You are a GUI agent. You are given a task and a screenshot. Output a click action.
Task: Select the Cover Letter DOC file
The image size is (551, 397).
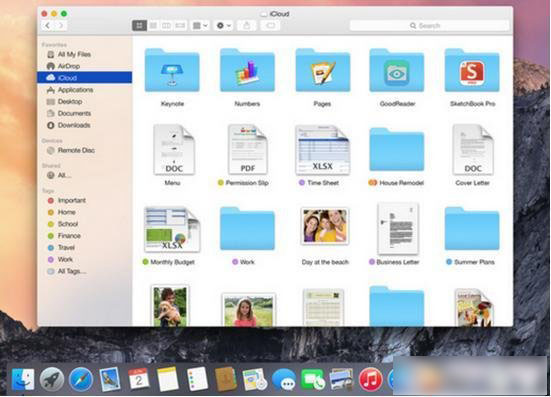click(x=473, y=150)
